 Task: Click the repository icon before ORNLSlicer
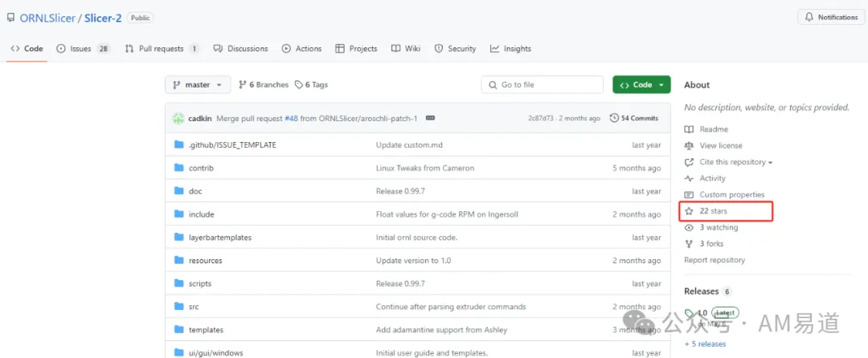[11, 18]
